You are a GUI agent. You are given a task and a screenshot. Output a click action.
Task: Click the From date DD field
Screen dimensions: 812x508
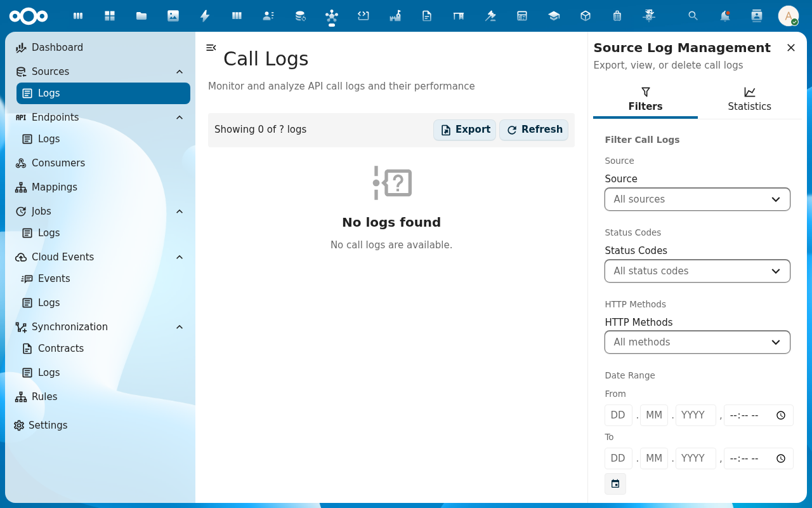click(618, 415)
